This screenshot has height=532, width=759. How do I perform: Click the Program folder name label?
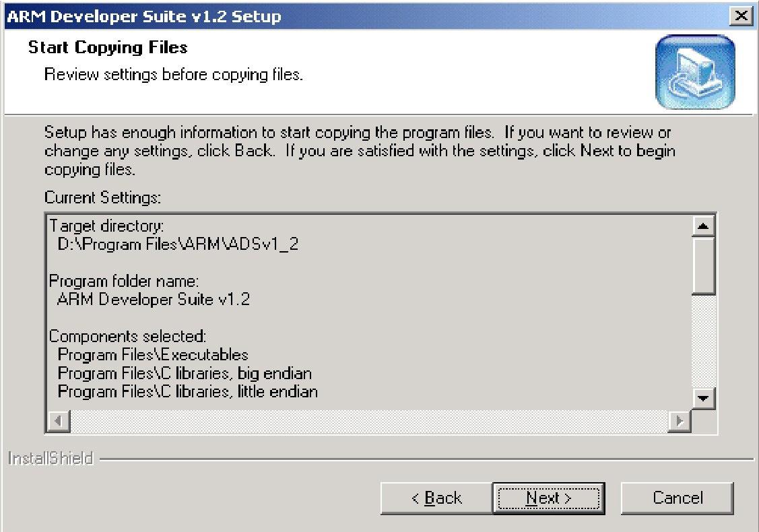pos(124,281)
